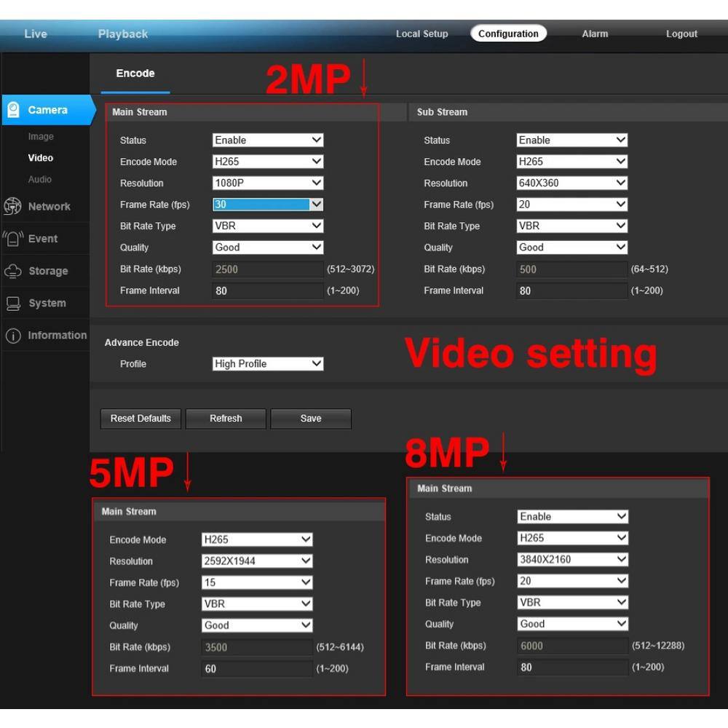Select Image under Camera section
The width and height of the screenshot is (728, 728).
tap(41, 137)
